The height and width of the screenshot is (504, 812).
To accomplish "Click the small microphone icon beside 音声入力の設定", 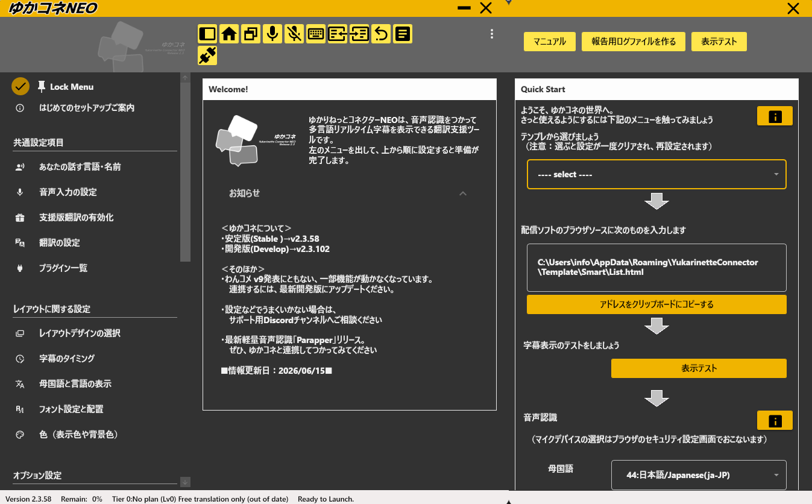I will pos(20,192).
